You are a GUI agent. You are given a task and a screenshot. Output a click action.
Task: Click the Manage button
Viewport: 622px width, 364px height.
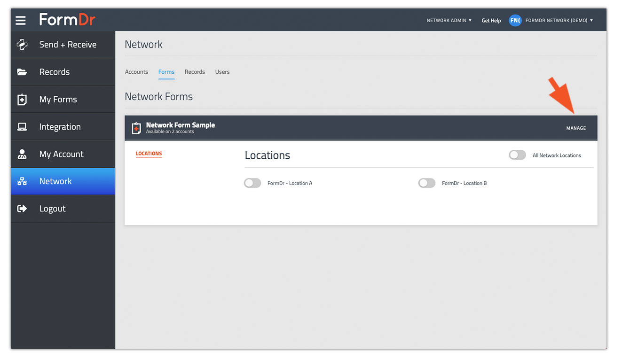576,128
